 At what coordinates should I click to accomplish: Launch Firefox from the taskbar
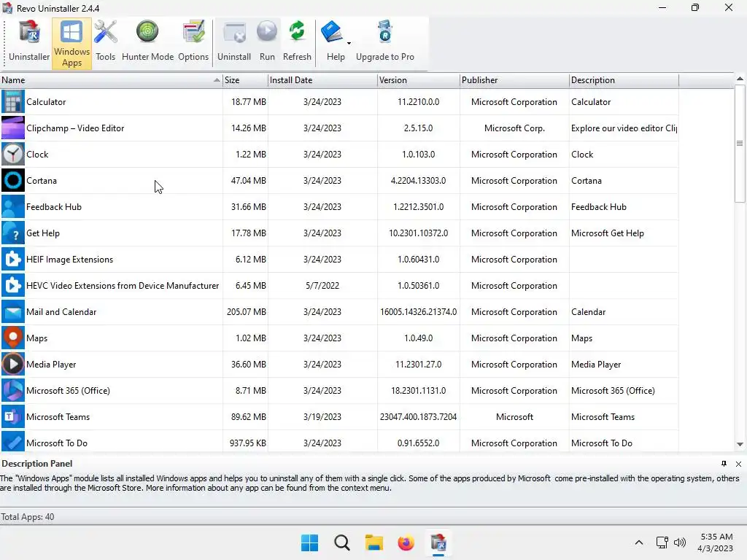(406, 542)
